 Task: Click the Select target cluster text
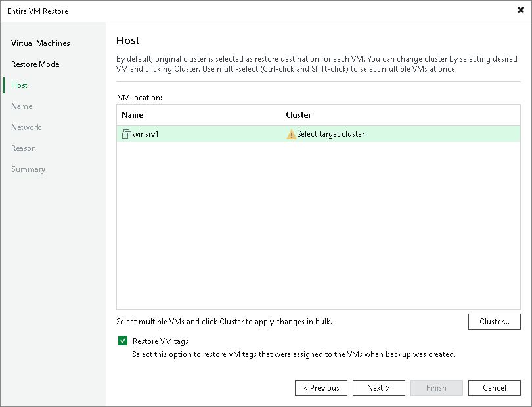click(330, 134)
